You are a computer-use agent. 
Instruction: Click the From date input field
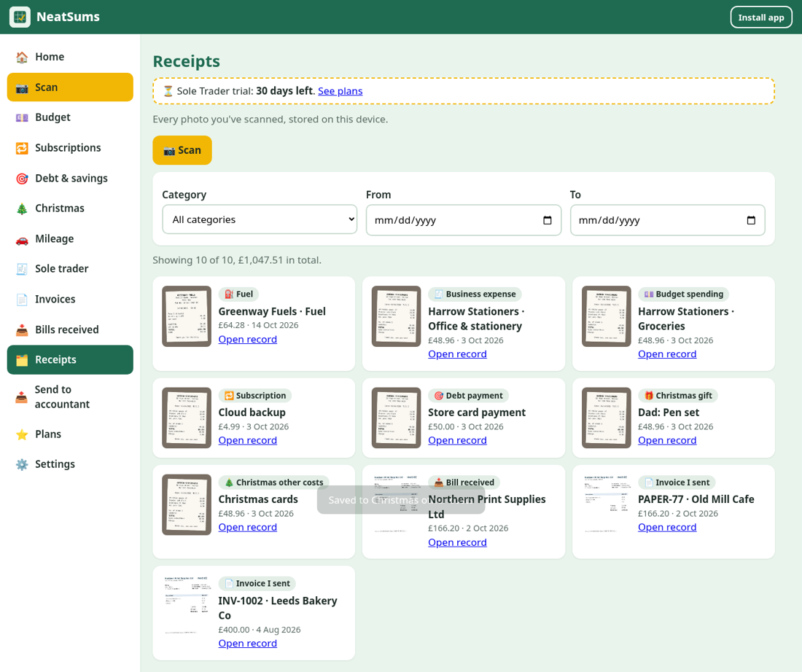pos(464,220)
